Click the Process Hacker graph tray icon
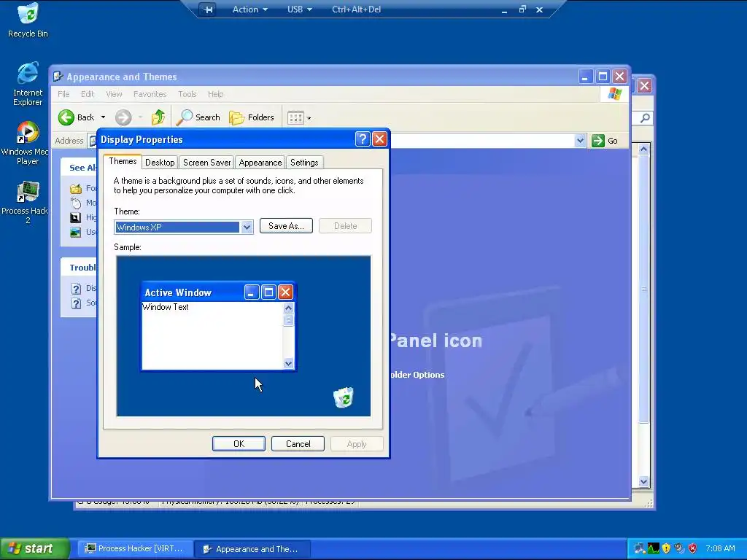Viewport: 747px width, 560px height. click(653, 548)
